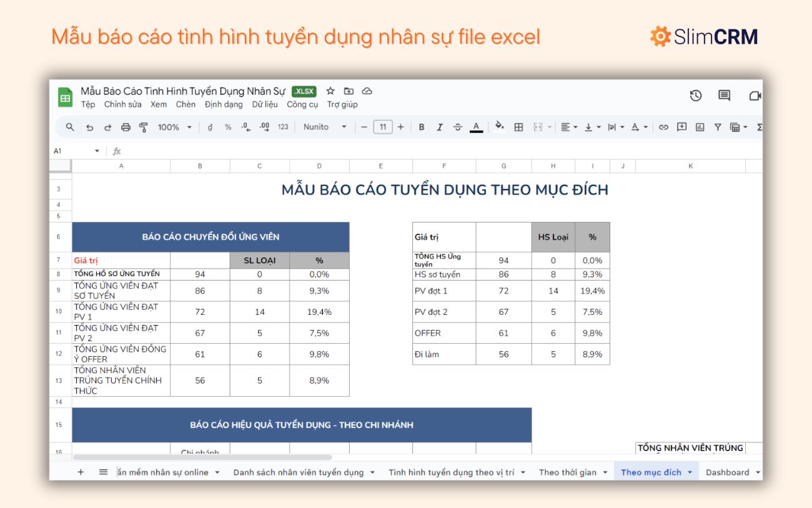The image size is (812, 508).
Task: Open the Dữ liệu menu
Action: click(x=265, y=104)
